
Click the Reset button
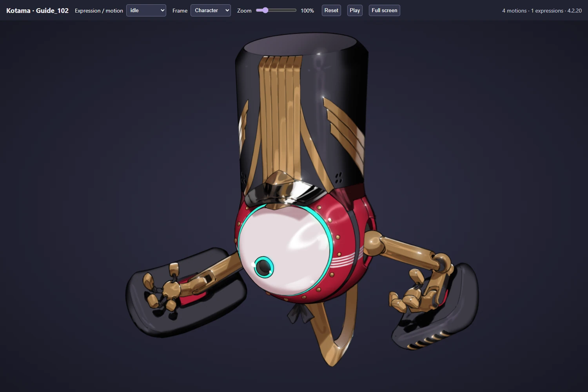[331, 11]
